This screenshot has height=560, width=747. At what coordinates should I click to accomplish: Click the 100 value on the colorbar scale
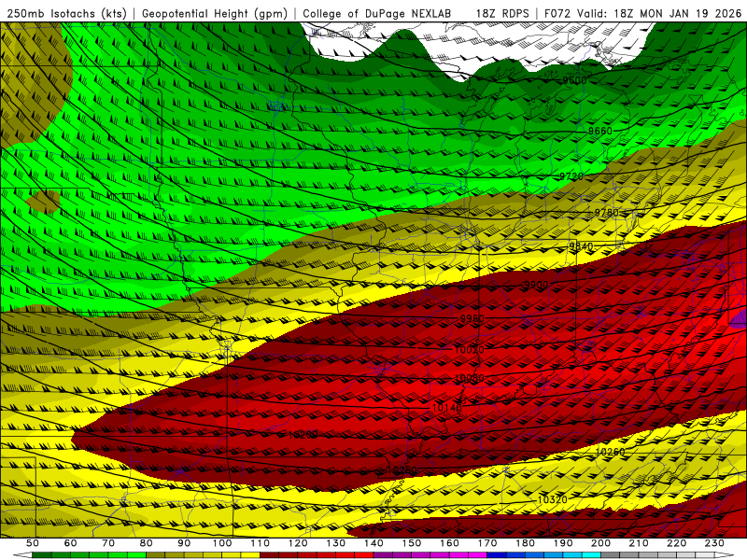tap(222, 543)
